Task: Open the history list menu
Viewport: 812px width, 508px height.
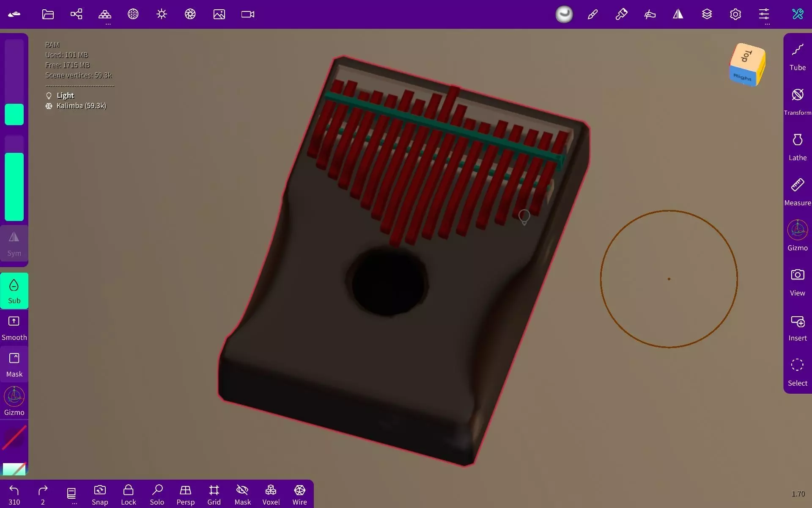Action: coord(71,494)
